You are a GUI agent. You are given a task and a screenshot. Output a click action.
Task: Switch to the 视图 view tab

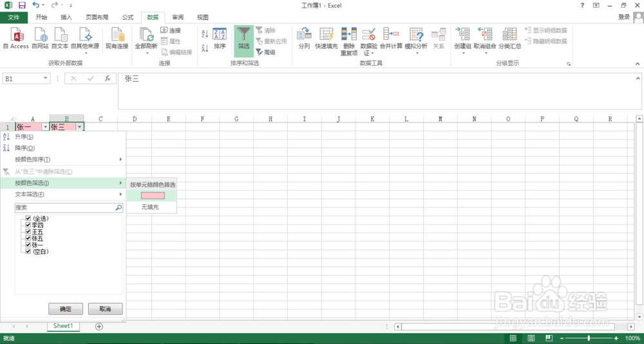(x=203, y=17)
